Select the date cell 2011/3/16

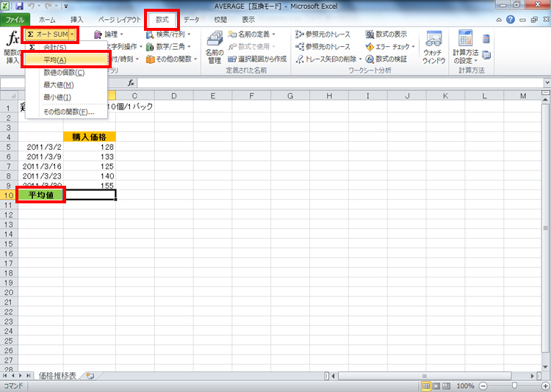point(40,166)
